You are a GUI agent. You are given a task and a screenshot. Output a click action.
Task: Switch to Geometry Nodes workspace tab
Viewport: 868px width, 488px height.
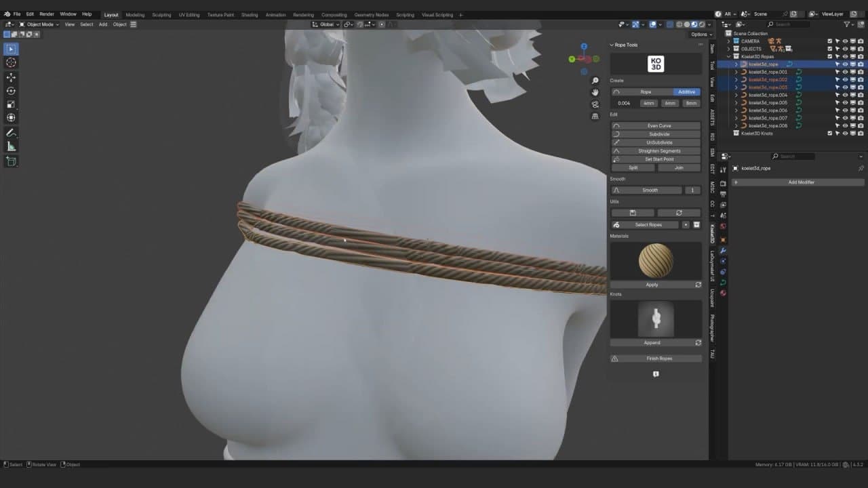click(372, 15)
